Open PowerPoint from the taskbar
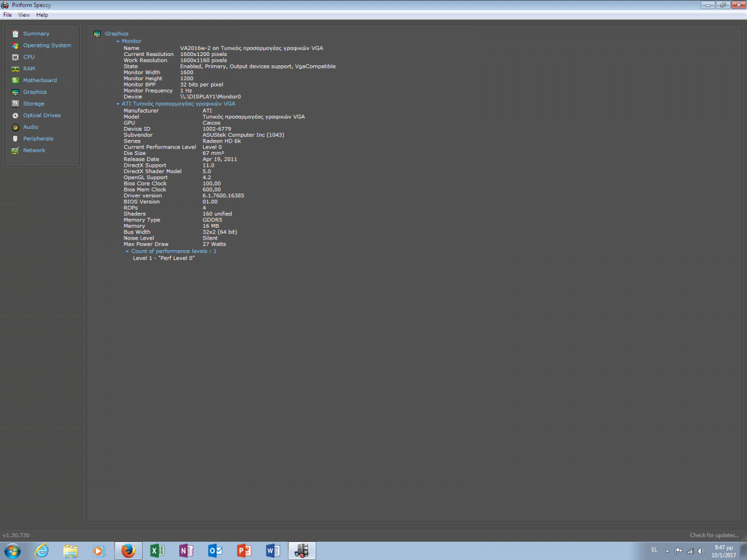Screen dimensions: 747x560 pos(244,551)
